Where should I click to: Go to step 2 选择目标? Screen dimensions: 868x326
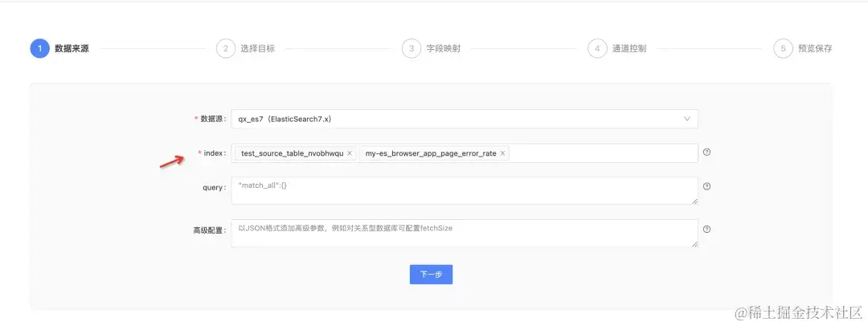point(245,48)
